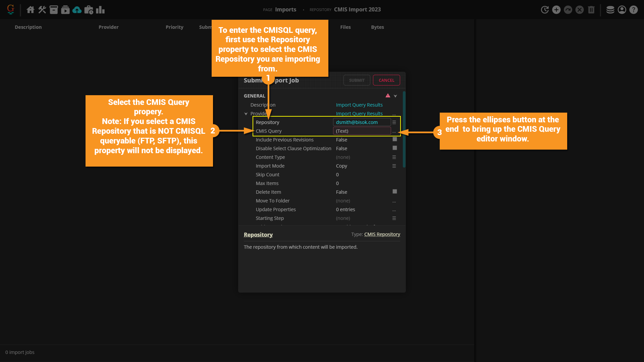This screenshot has height=362, width=644.
Task: Click the plus add import job icon
Action: 556,10
